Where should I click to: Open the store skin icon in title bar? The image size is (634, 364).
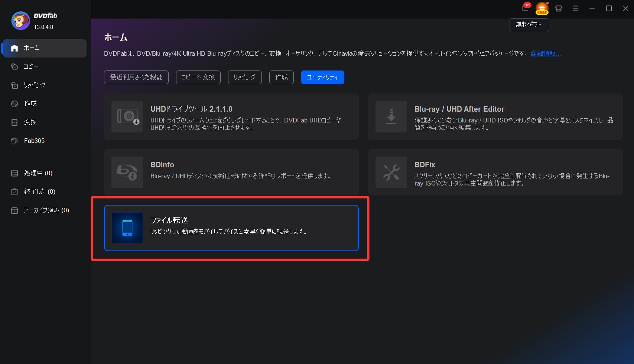tap(559, 9)
